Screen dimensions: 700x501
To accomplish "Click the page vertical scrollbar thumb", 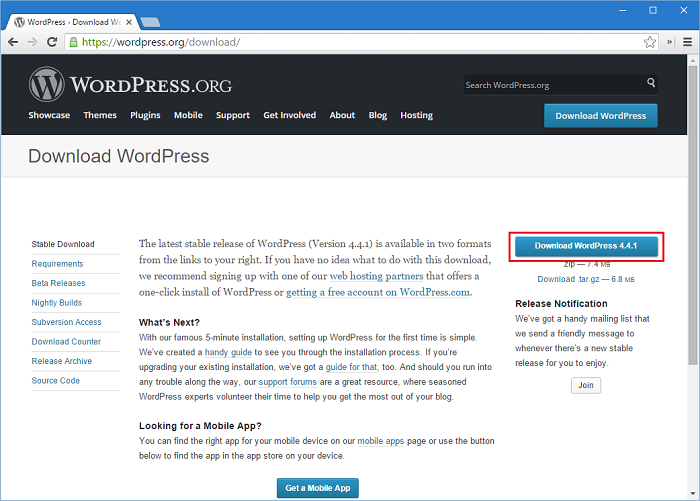I will coord(693,215).
